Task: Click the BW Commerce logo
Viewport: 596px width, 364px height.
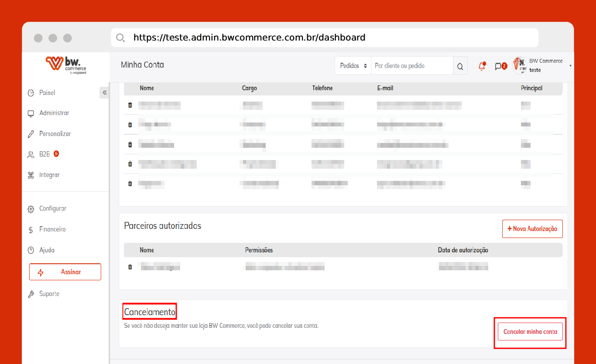Action: [x=66, y=65]
